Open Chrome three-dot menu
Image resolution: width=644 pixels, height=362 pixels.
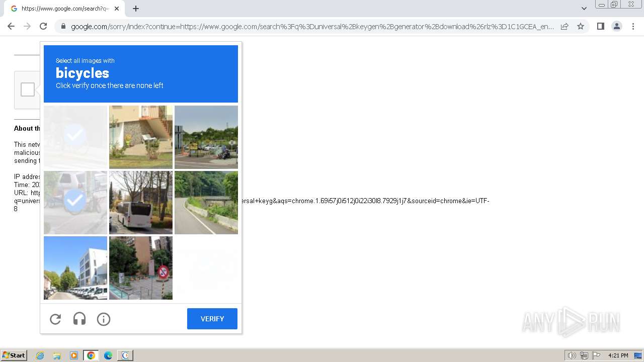click(633, 26)
